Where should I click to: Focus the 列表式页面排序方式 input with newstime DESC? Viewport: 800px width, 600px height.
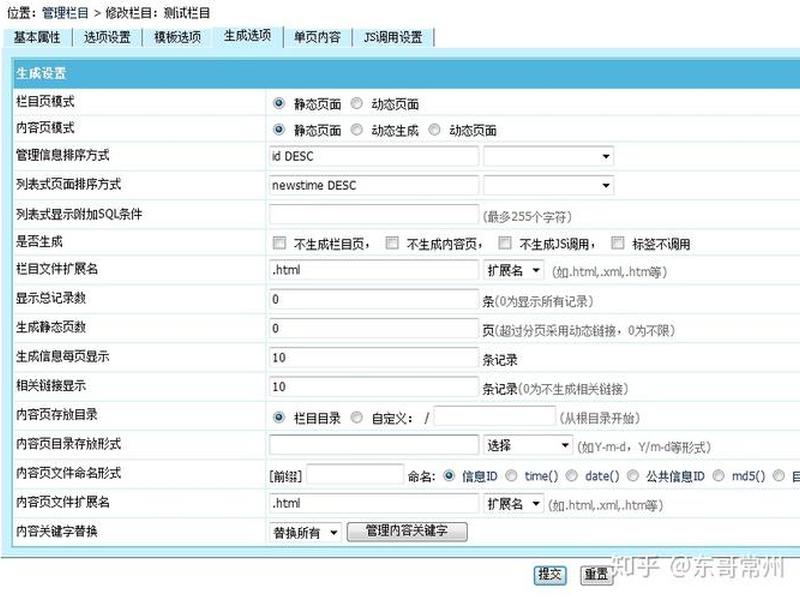373,185
